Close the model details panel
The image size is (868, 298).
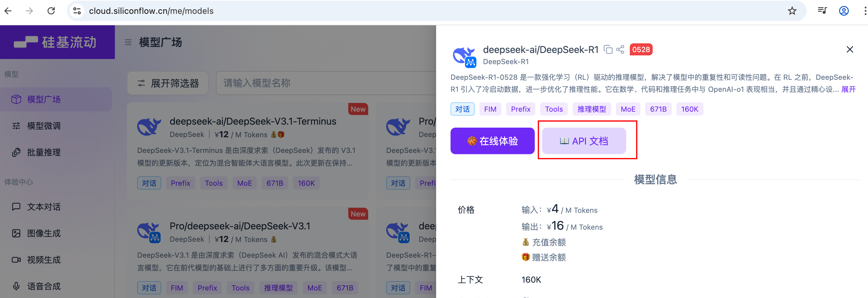pos(849,50)
